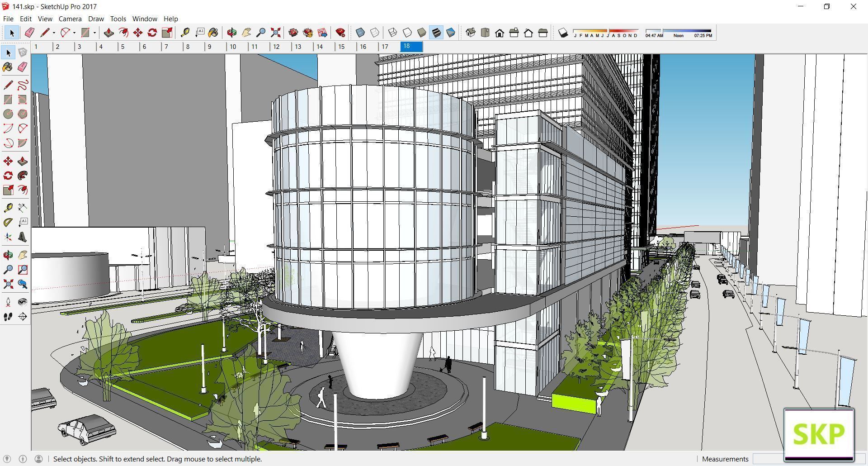Click the user sign-in status bar icon
The image size is (868, 466).
coord(39,459)
